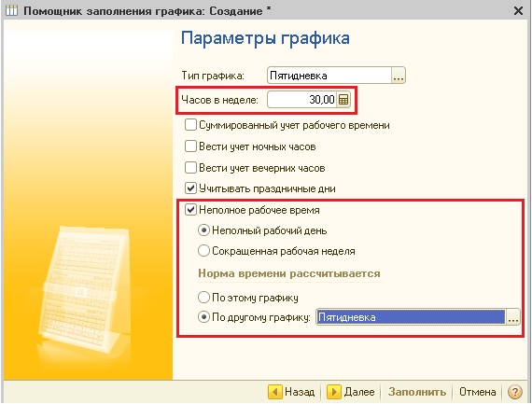Click the Заполнить button
Screen dimensions: 532x404
(x=417, y=392)
